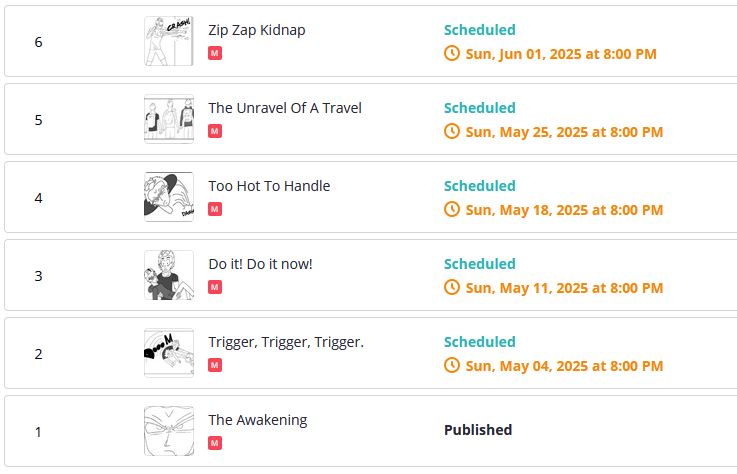This screenshot has width=737, height=474.
Task: Open the Zip Zap Kidnap thumbnail
Action: pos(169,41)
